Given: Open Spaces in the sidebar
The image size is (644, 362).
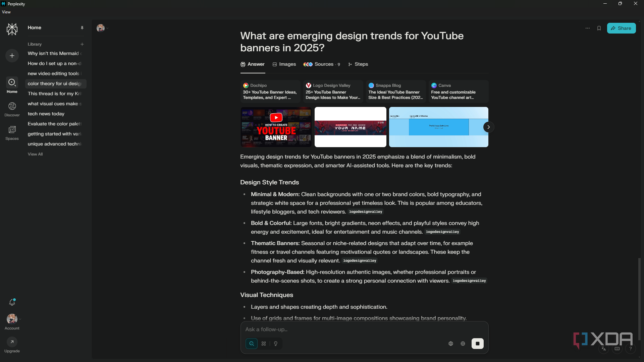Looking at the screenshot, I should [x=12, y=133].
